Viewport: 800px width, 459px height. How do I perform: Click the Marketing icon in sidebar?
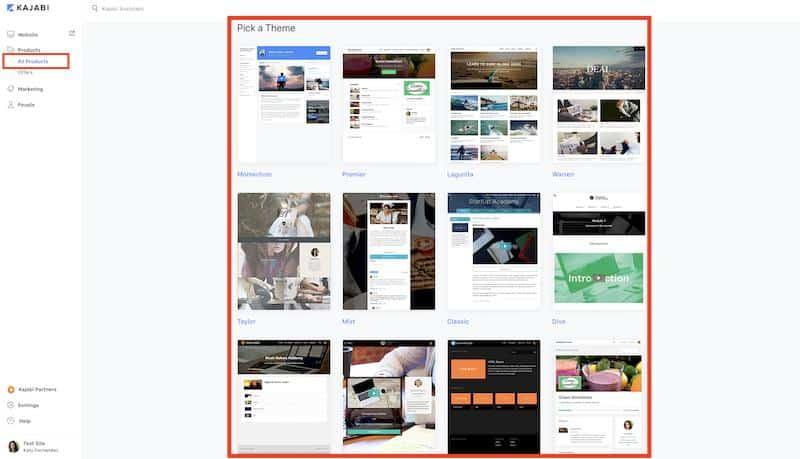(11, 89)
